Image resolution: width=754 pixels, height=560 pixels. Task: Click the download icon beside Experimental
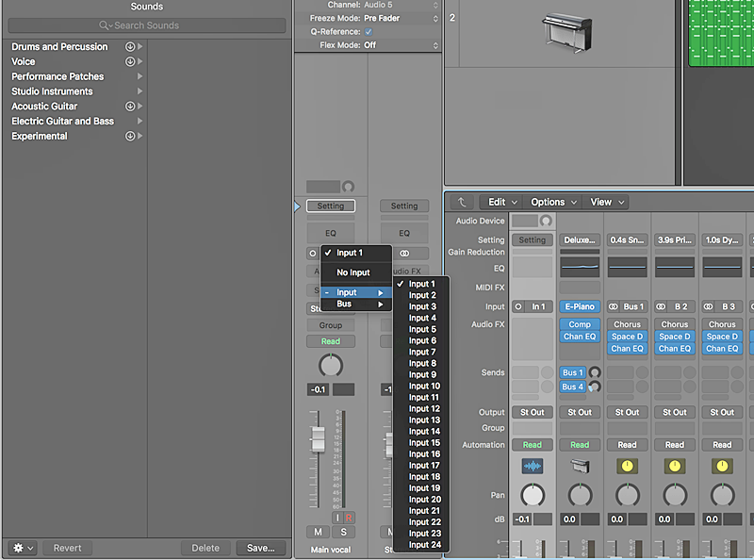click(x=130, y=136)
